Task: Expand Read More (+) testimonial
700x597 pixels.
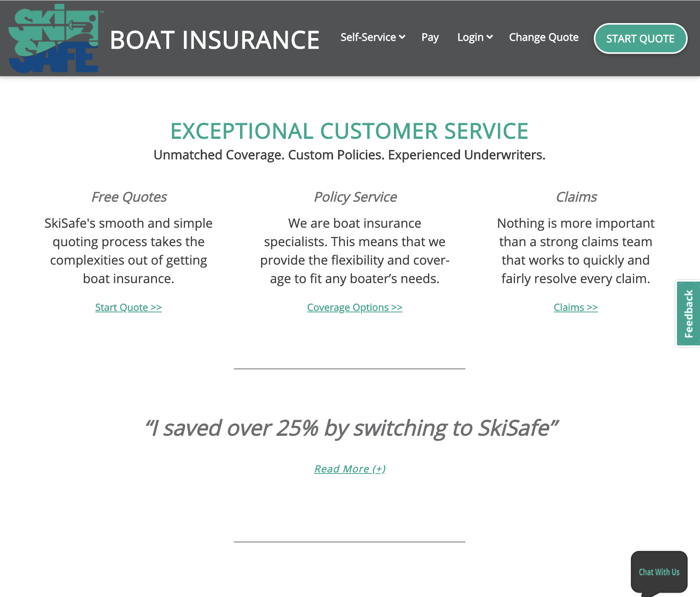Action: click(350, 469)
